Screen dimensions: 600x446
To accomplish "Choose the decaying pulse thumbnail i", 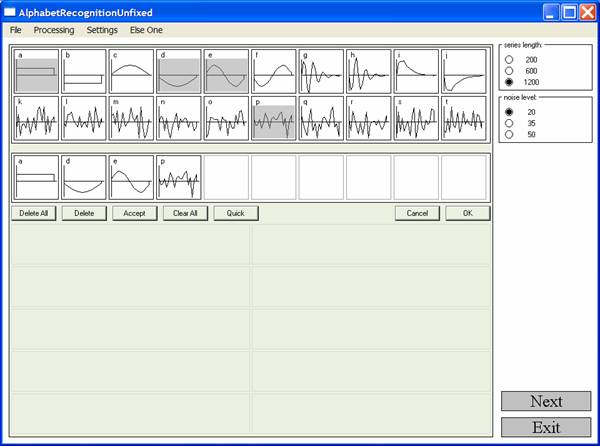I will click(x=416, y=71).
